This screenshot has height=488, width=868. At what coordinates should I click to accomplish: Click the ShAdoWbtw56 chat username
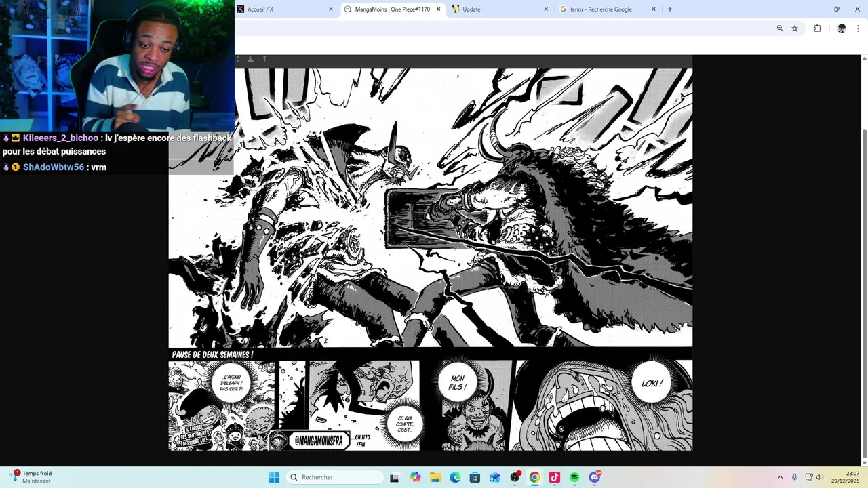(x=54, y=167)
